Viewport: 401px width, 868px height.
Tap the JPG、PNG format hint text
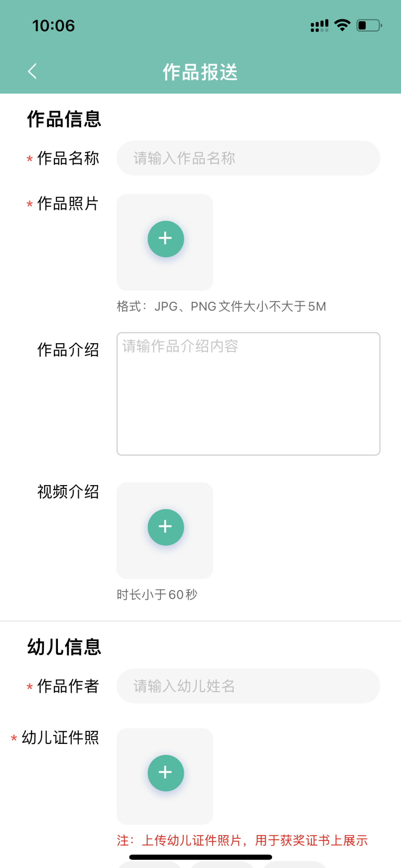221,306
